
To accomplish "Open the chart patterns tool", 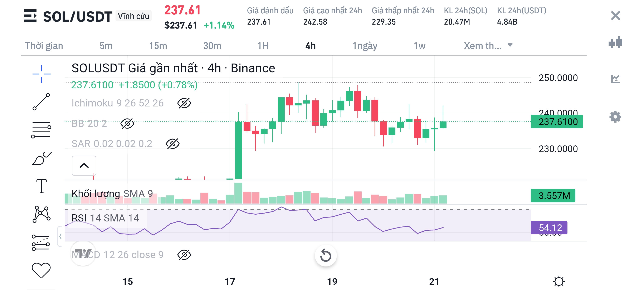I will [41, 214].
